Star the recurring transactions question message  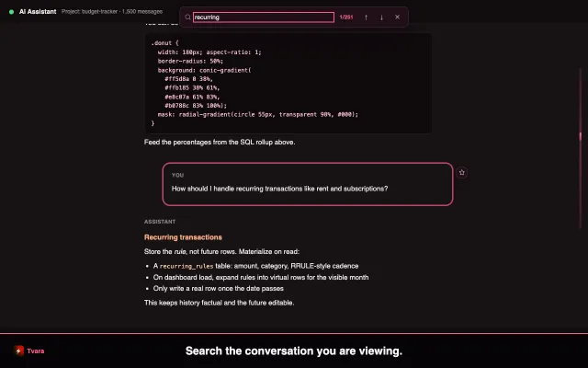coord(461,172)
